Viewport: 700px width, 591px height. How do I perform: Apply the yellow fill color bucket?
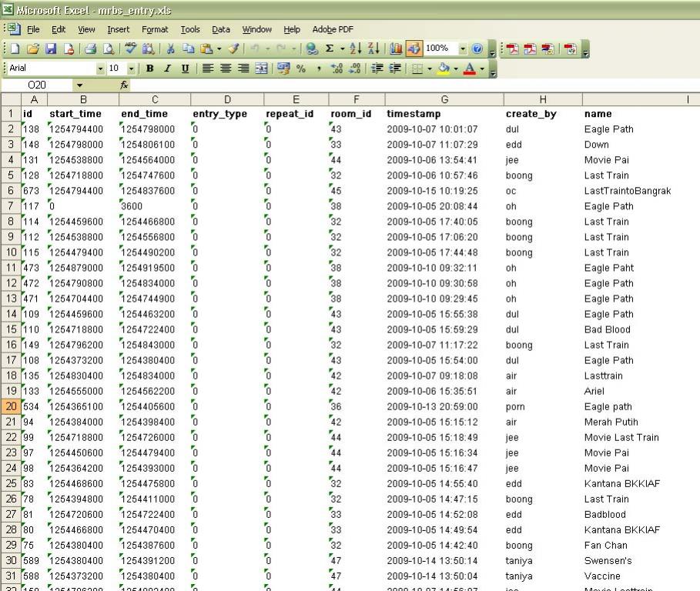click(444, 68)
